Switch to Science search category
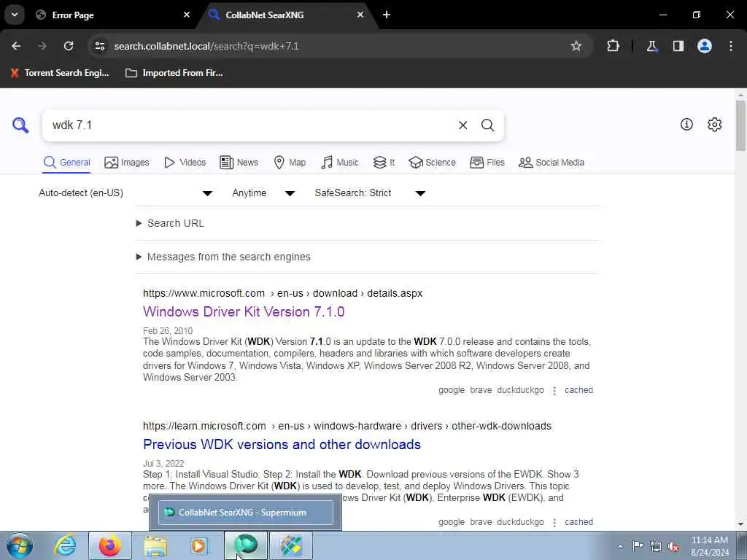The width and height of the screenshot is (747, 560). [x=432, y=163]
